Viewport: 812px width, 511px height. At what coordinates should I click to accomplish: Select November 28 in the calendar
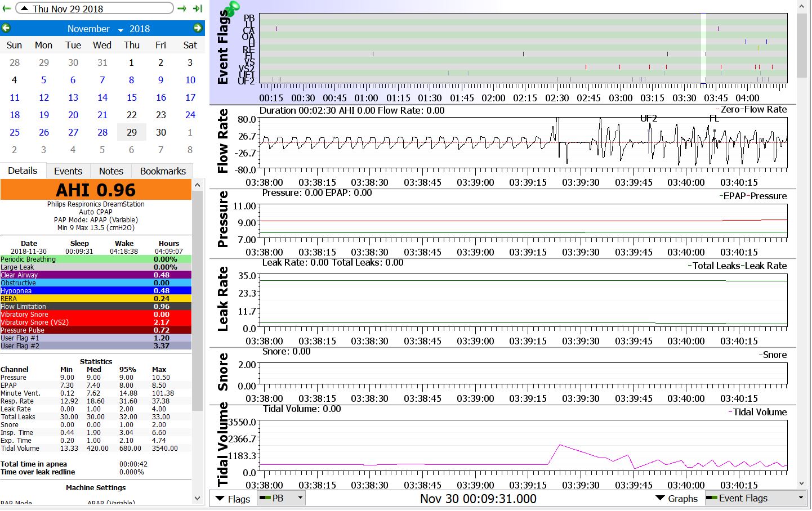click(102, 132)
